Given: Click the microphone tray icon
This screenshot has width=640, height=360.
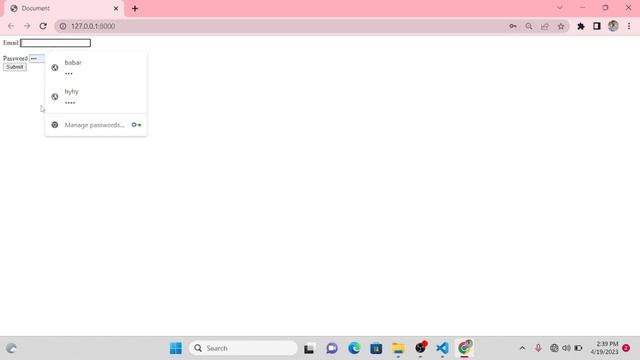Looking at the screenshot, I should pos(538,348).
